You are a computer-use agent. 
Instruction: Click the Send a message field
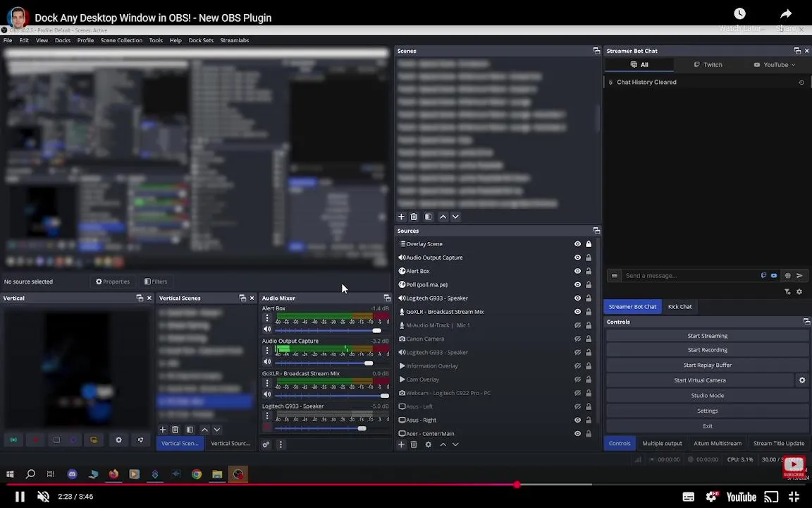[691, 275]
